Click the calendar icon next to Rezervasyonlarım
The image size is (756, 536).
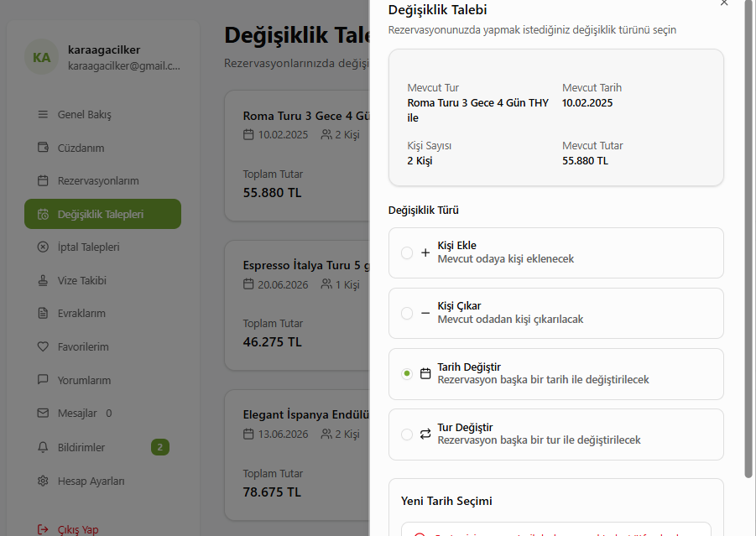(x=43, y=181)
